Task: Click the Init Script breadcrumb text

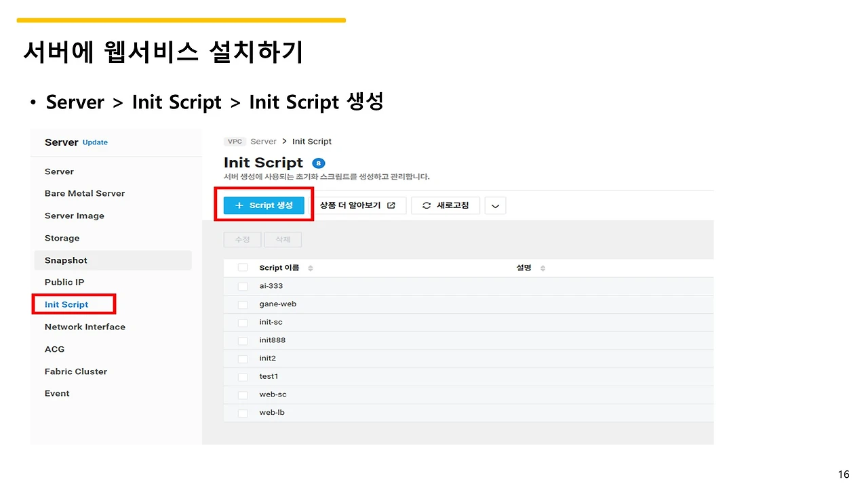Action: click(x=312, y=142)
